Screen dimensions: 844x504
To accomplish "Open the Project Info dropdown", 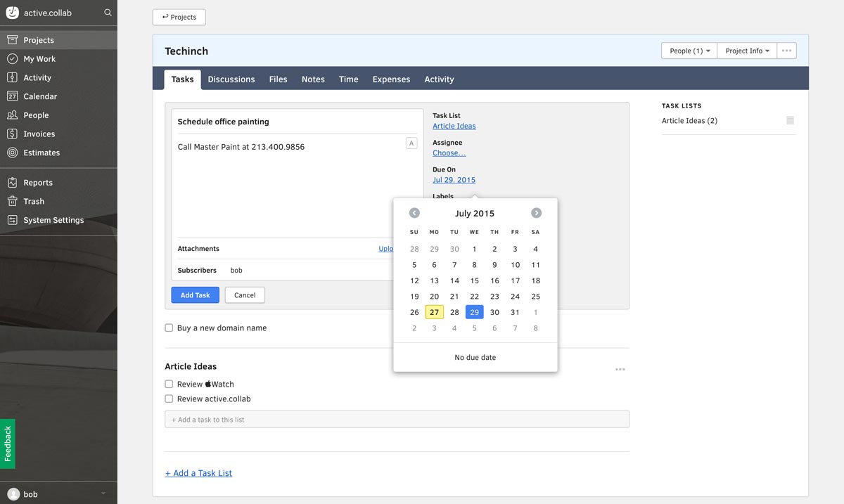I will pyautogui.click(x=747, y=51).
